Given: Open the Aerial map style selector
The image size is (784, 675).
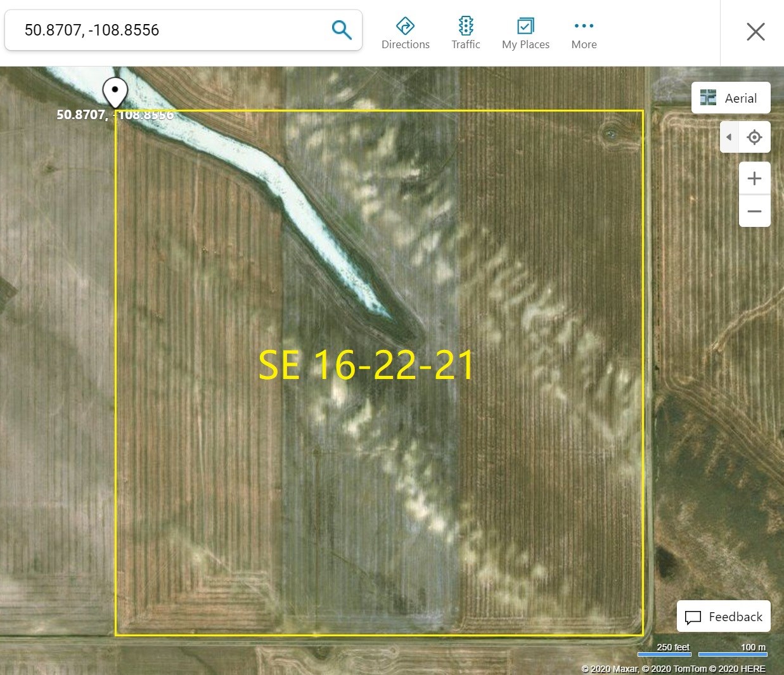Looking at the screenshot, I should tap(731, 98).
